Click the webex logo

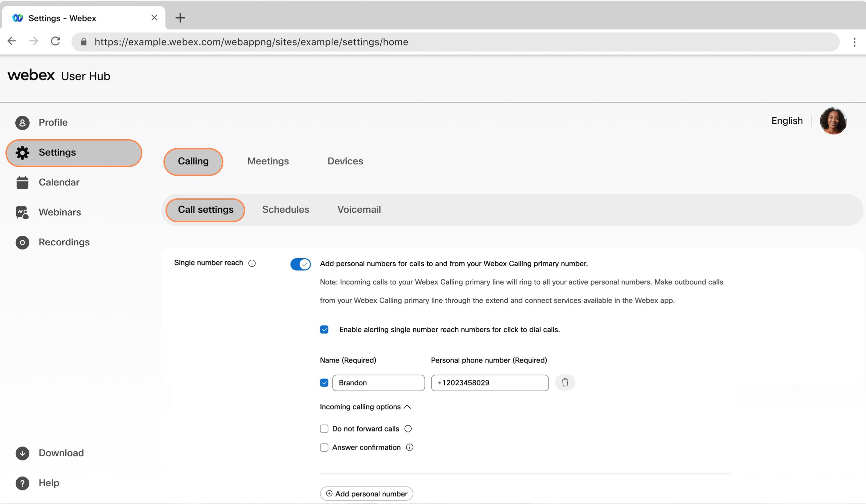tap(31, 75)
